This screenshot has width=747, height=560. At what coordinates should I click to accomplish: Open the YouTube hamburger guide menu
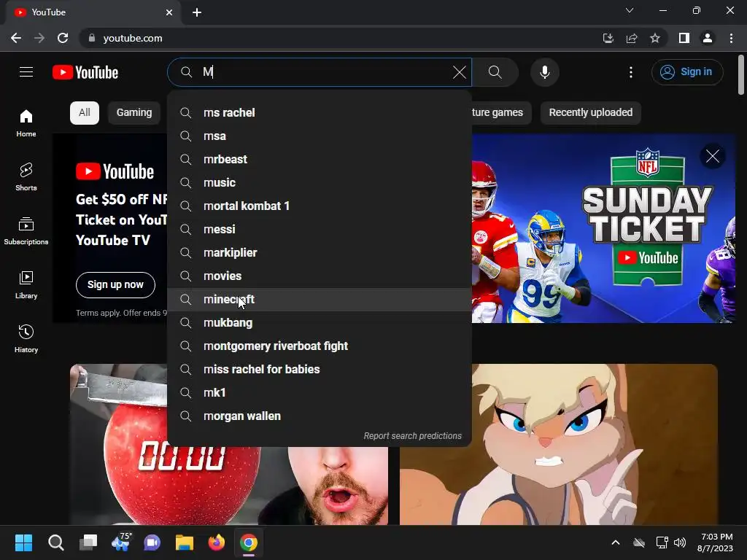click(26, 72)
